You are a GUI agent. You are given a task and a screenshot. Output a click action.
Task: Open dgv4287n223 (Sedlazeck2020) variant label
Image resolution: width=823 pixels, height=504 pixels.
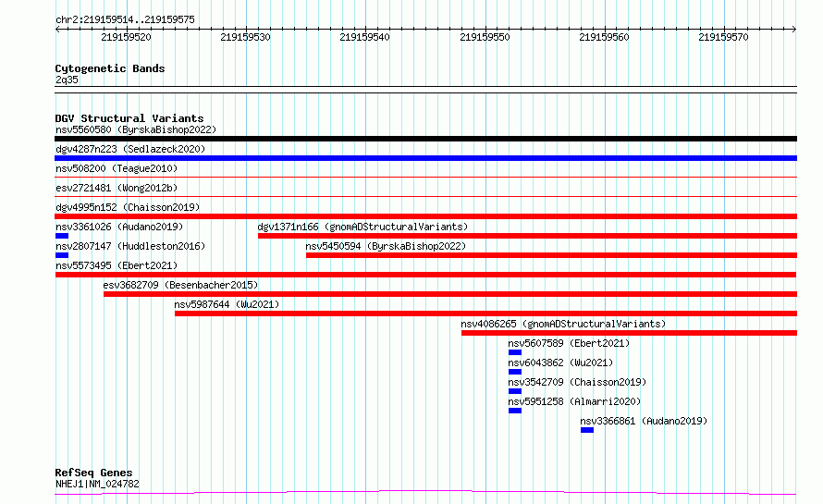[130, 149]
